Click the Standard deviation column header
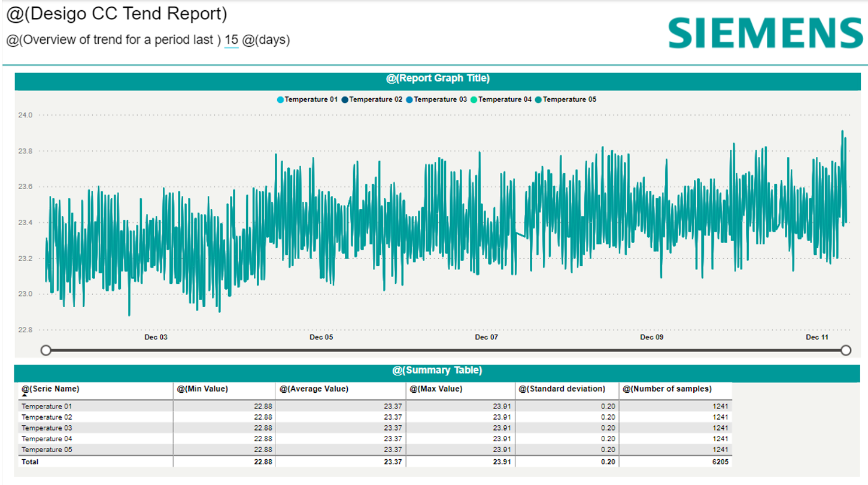The width and height of the screenshot is (868, 485). pyautogui.click(x=562, y=389)
